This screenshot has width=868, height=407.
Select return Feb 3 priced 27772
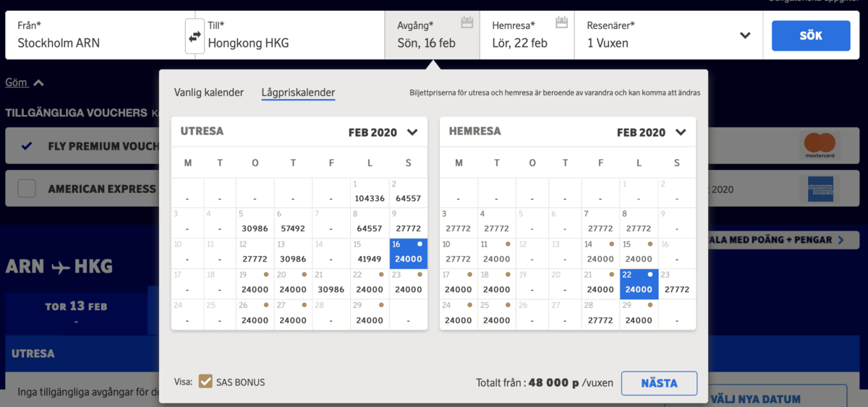pos(458,223)
